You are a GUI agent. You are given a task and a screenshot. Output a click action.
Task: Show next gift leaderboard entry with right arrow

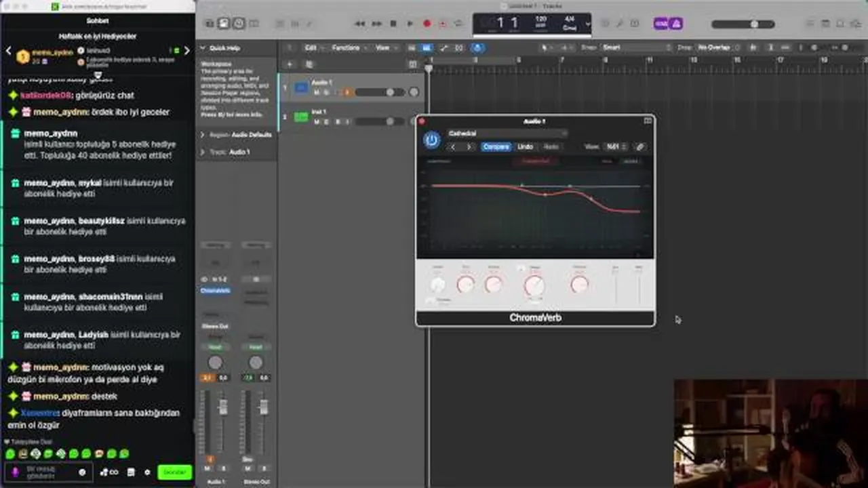pos(187,51)
